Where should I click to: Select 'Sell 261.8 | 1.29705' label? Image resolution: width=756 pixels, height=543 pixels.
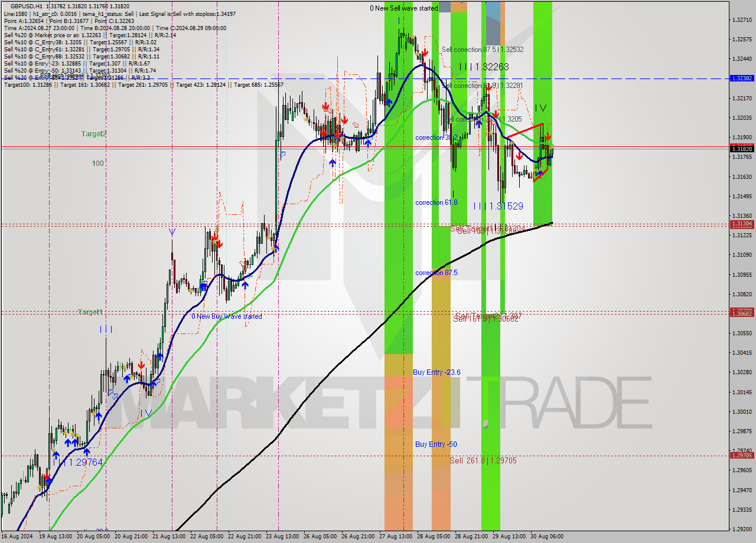pyautogui.click(x=483, y=460)
